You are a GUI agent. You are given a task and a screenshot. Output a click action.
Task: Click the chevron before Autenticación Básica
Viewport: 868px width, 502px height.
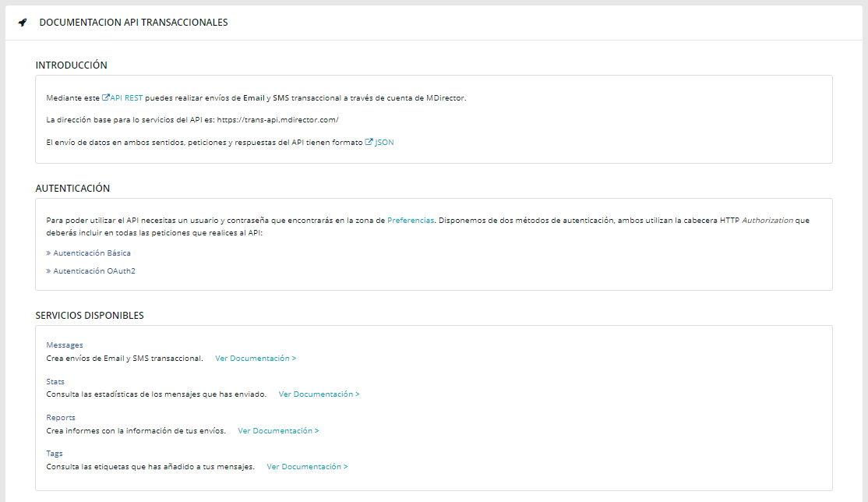pos(48,253)
